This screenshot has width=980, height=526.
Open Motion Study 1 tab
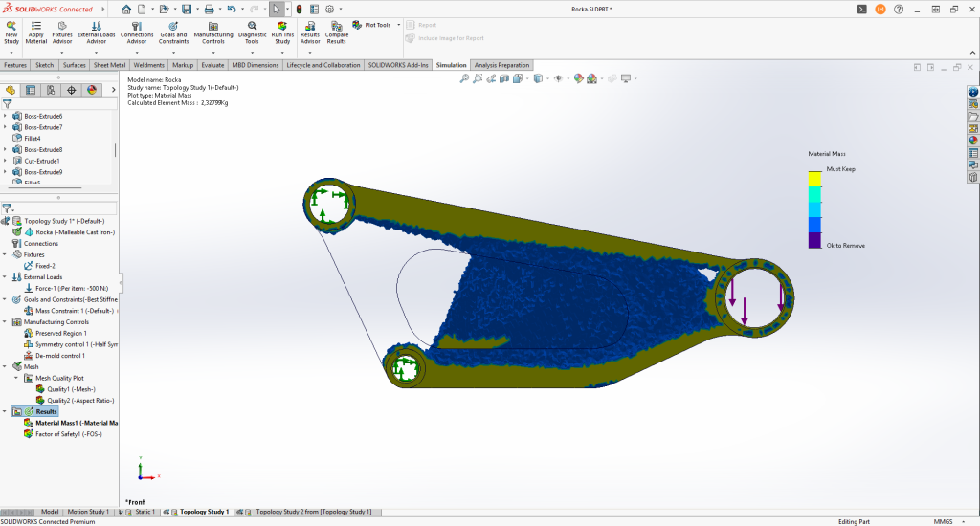tap(87, 512)
